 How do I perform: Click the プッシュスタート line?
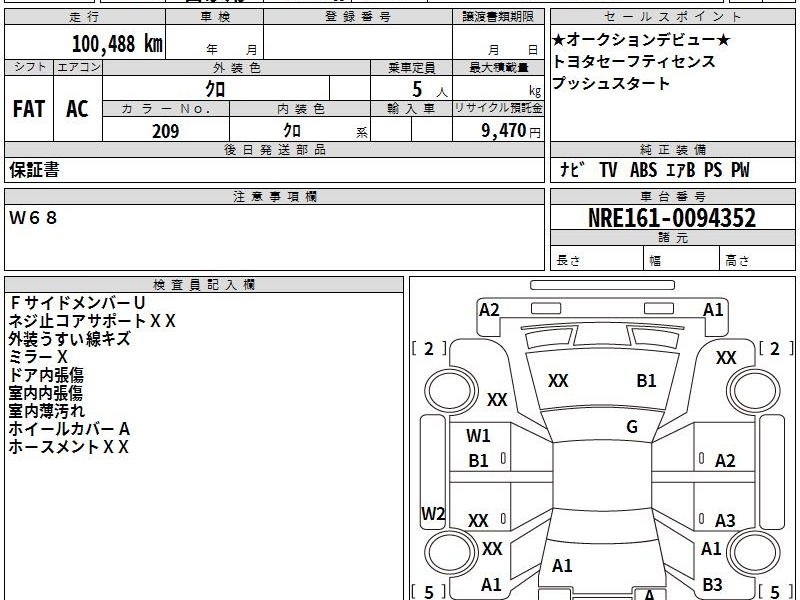tap(611, 83)
